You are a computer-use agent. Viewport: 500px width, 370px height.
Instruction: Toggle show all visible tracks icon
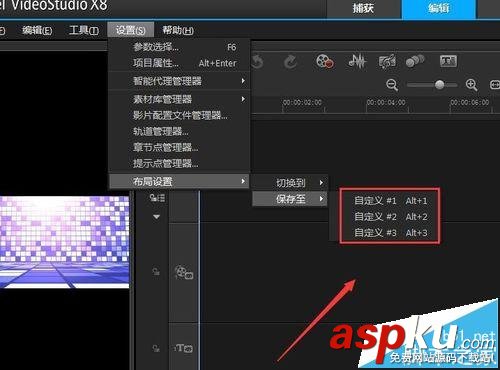[x=157, y=198]
